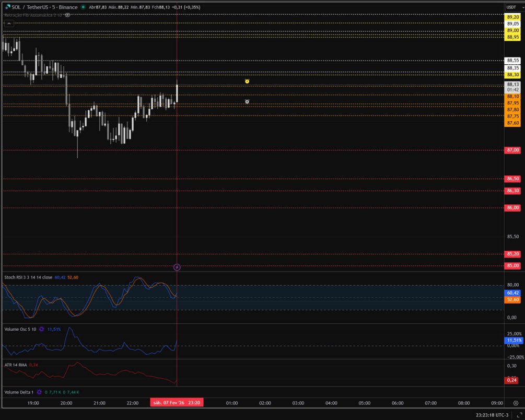The image size is (525, 420).
Task: Select the yellow circle marker on the chart
Action: pos(247,81)
